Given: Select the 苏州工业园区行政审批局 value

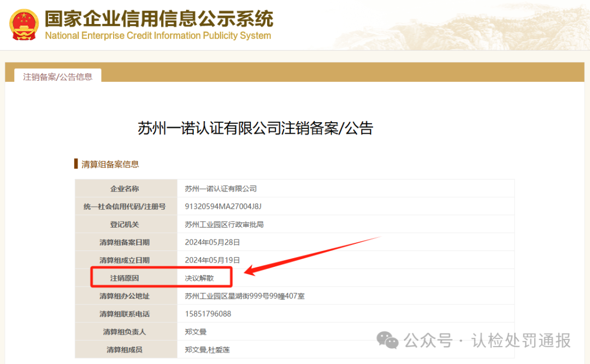Looking at the screenshot, I should (224, 224).
